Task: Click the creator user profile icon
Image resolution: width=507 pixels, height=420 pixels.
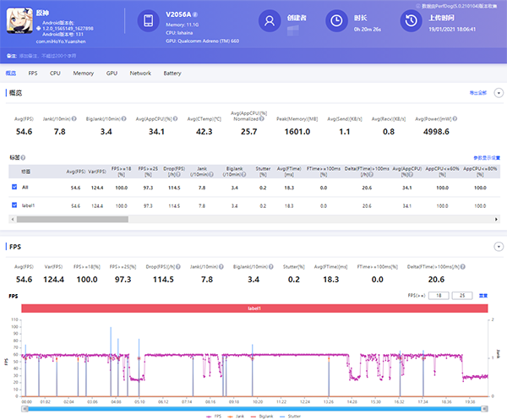Action: [x=269, y=21]
